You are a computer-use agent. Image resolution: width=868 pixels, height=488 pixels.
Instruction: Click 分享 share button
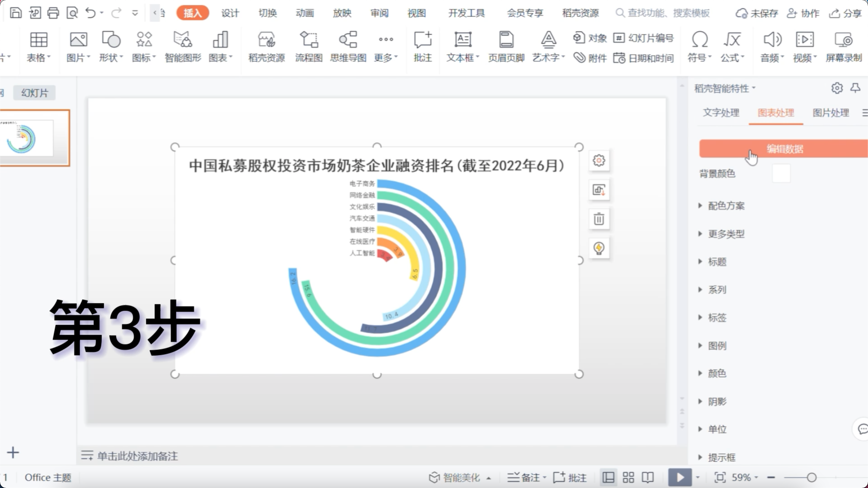pos(845,13)
